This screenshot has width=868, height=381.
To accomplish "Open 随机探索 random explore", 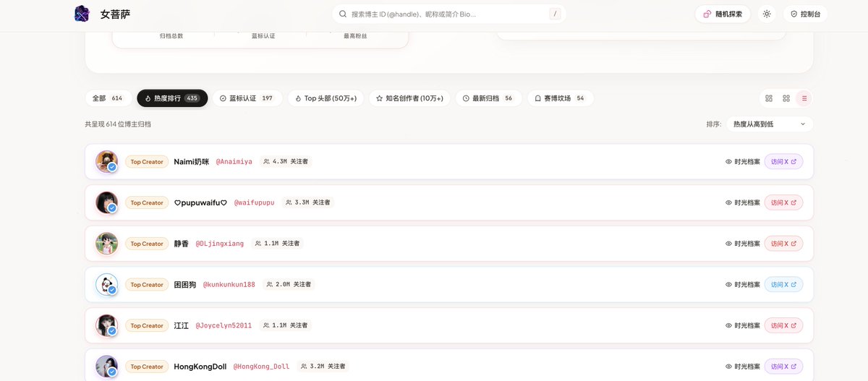I will pos(723,14).
